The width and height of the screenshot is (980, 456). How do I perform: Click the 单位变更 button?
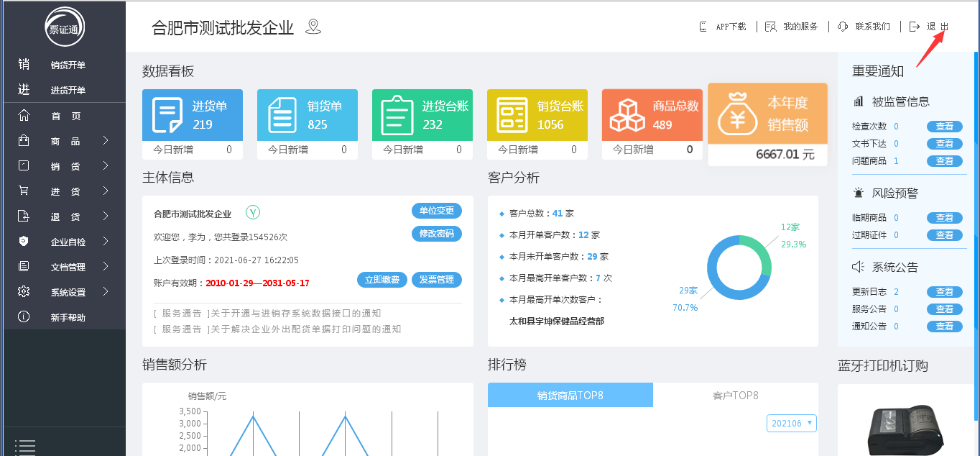coord(437,211)
